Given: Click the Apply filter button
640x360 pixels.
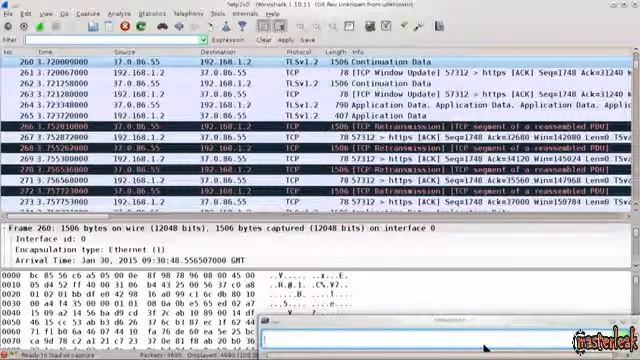Looking at the screenshot, I should 286,40.
